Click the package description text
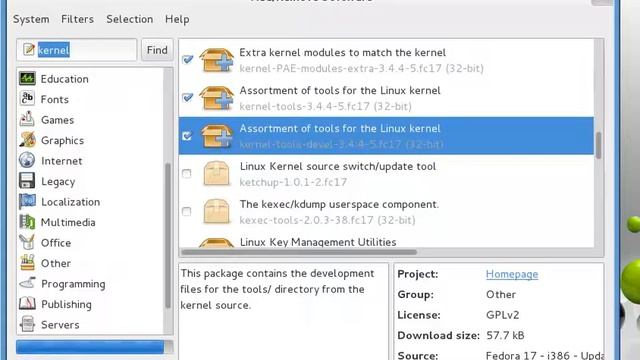The height and width of the screenshot is (360, 640). pyautogui.click(x=277, y=289)
